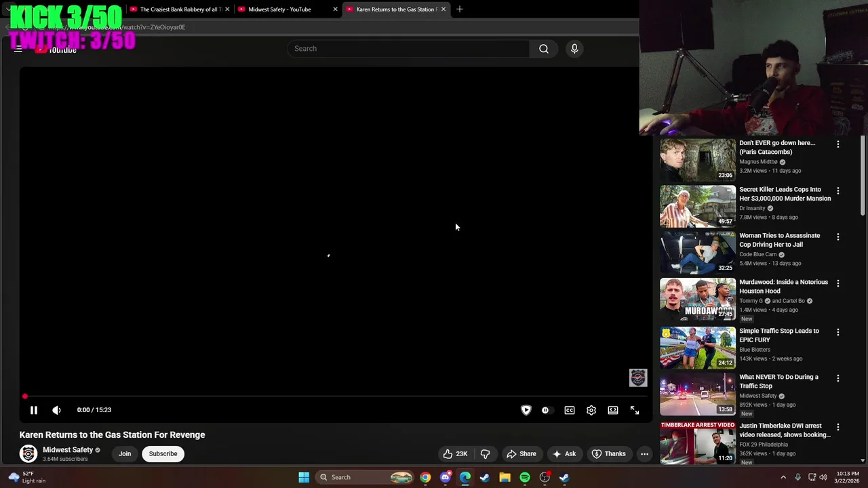This screenshot has height=488, width=868.
Task: Open 'What NEVER To Do During a Traffic Stop' title
Action: pos(778,382)
